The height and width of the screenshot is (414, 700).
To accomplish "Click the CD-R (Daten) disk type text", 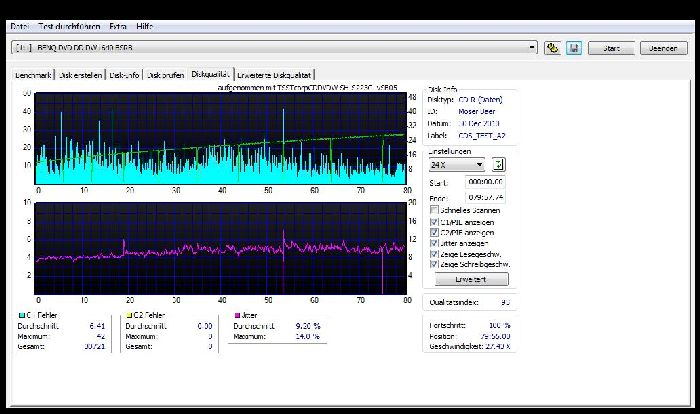I will point(480,100).
